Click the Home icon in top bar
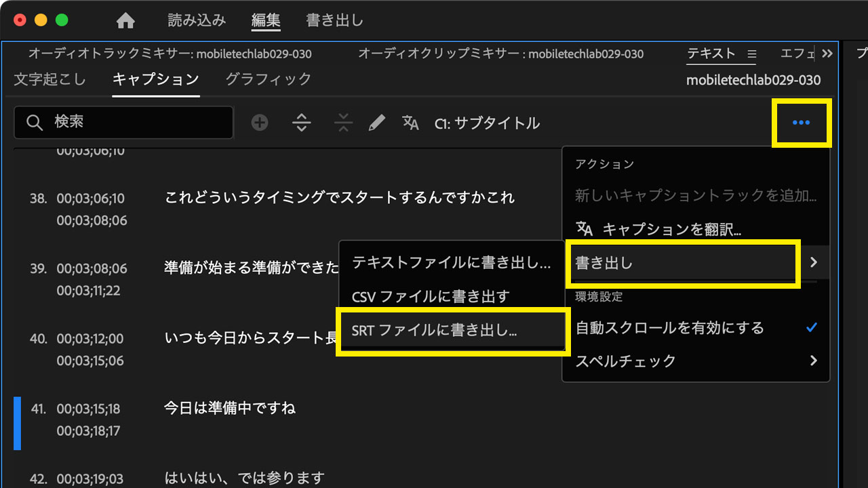The image size is (868, 488). click(125, 21)
